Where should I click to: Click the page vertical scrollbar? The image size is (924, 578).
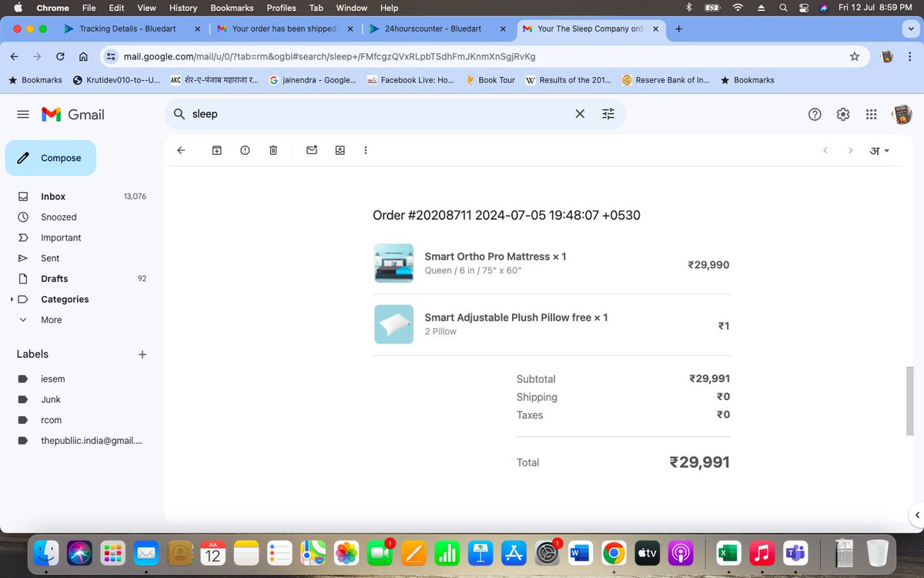(910, 402)
